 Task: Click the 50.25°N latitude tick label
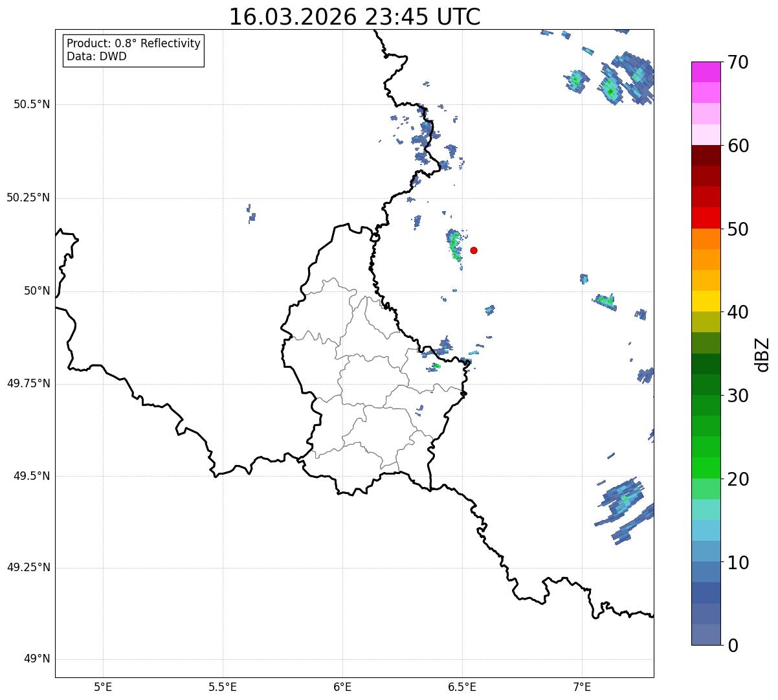click(x=28, y=198)
